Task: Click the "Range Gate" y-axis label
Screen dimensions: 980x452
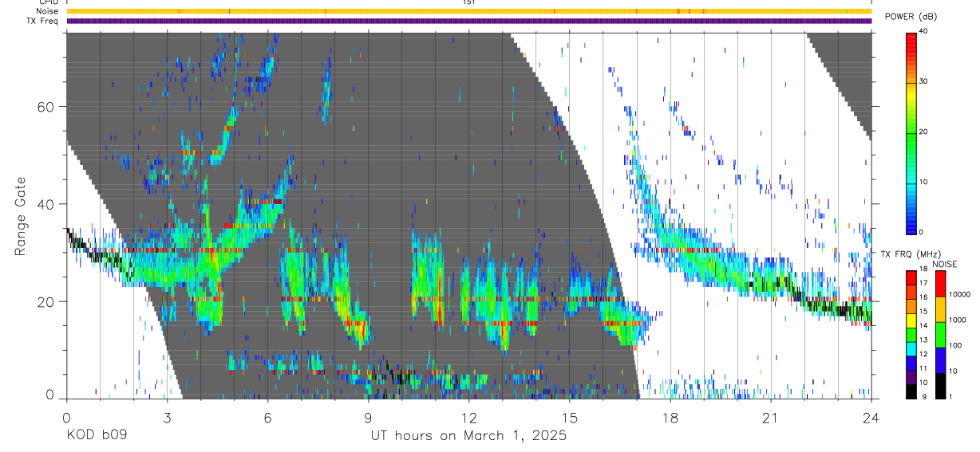Action: pos(20,217)
